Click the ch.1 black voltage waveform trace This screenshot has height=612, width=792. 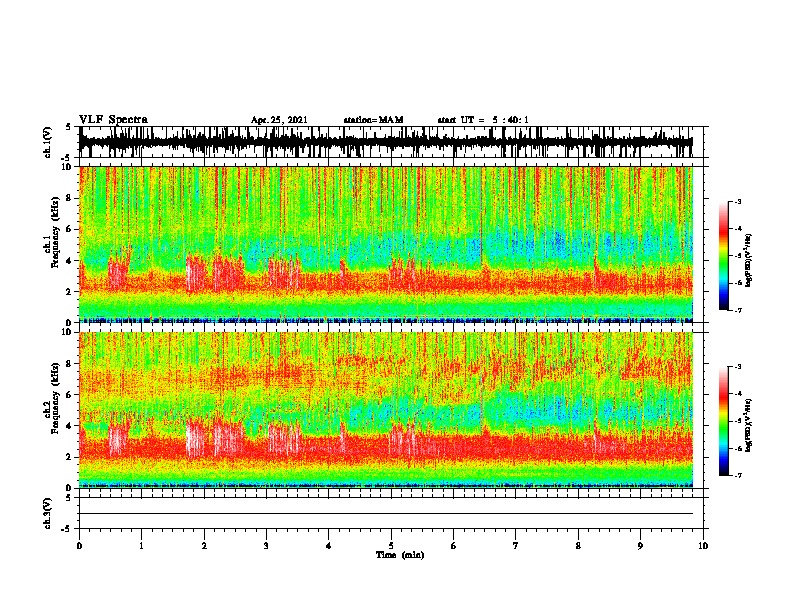point(386,142)
